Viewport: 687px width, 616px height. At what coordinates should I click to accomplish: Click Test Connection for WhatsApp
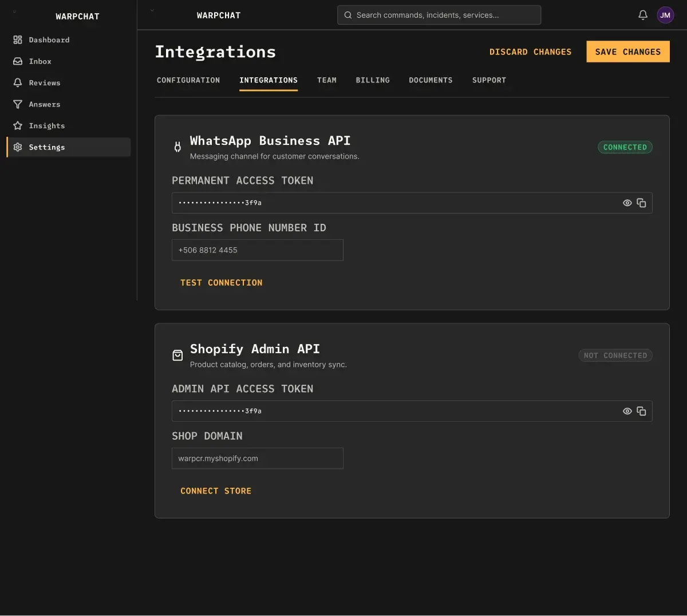point(222,283)
